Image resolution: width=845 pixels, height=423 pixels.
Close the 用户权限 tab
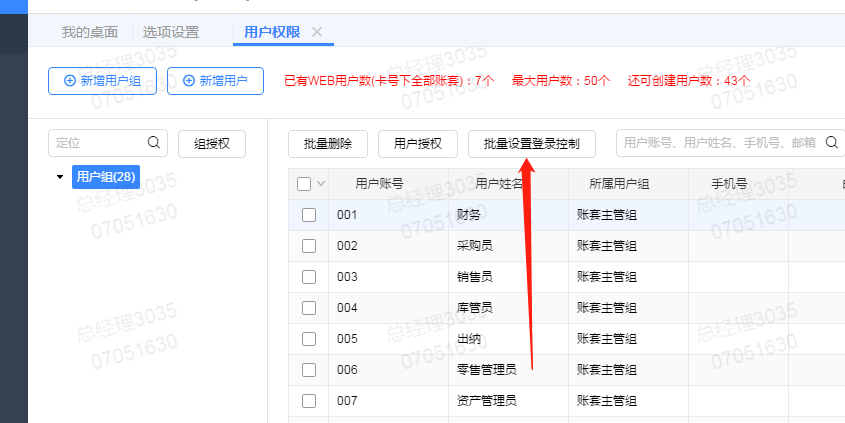click(x=317, y=32)
